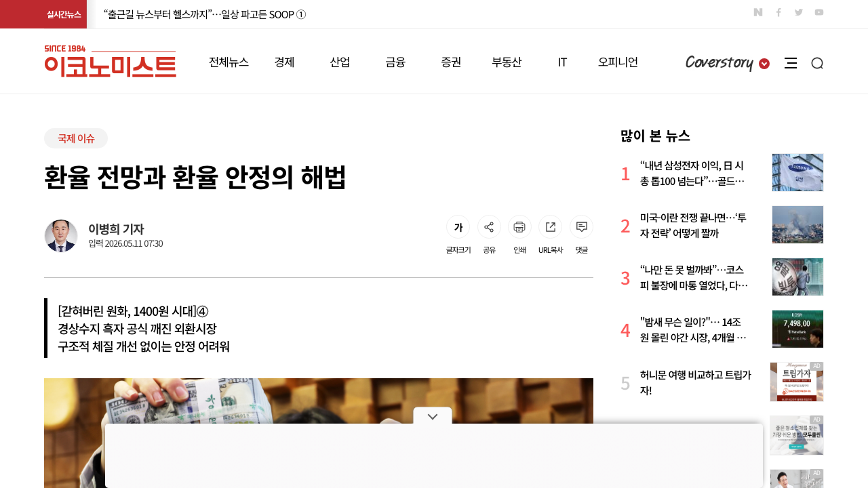Open ranked news 2 about 미국·이란 전쟁
Viewport: 868px width, 488px height.
coord(693,225)
